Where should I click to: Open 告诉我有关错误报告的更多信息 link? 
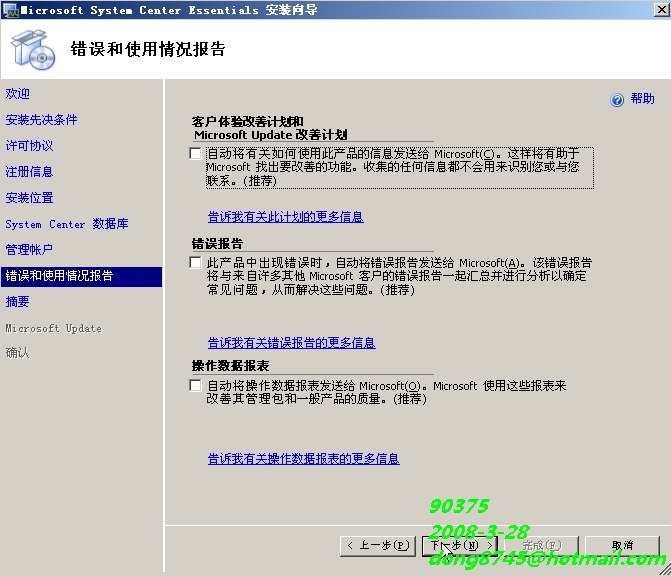291,343
